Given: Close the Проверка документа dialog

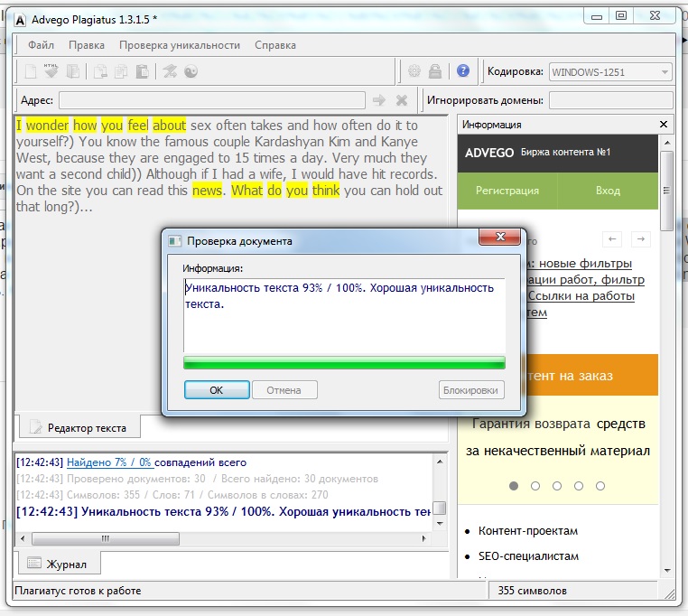Looking at the screenshot, I should (x=500, y=237).
